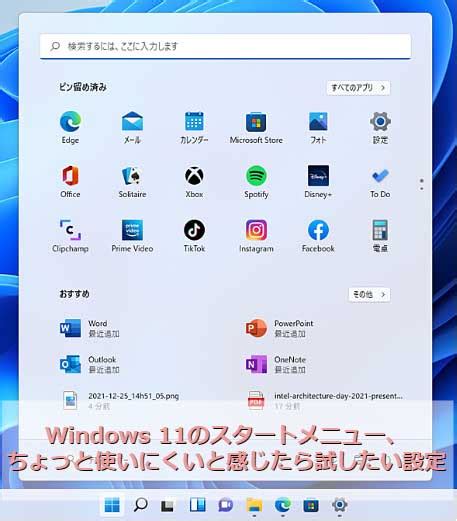Open recommended PowerPoint app

(279, 328)
